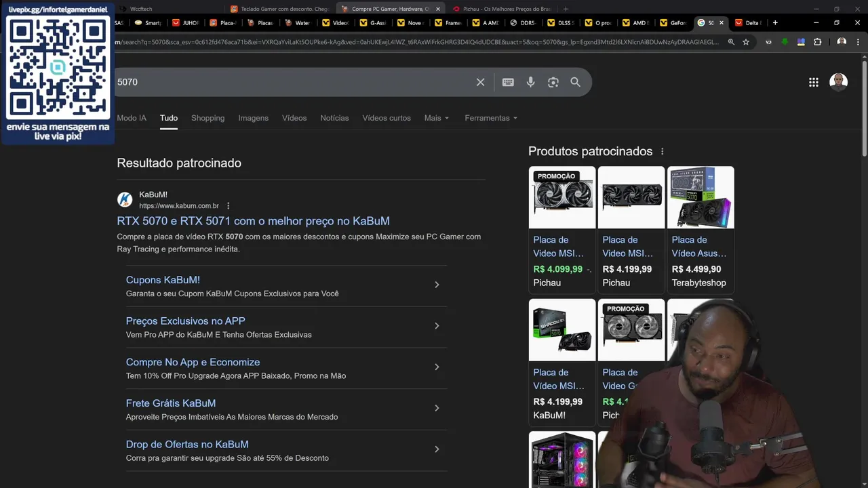Open the Google apps grid

click(813, 82)
